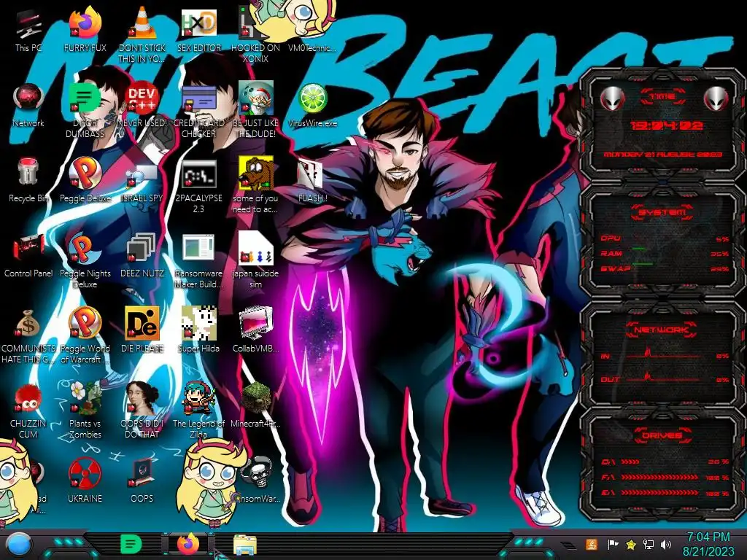
Task: Switch to Firefox in the taskbar
Action: pyautogui.click(x=188, y=544)
